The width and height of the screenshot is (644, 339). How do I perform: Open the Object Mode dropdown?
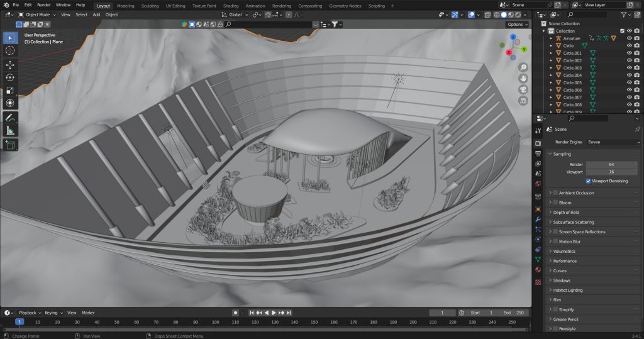point(36,14)
